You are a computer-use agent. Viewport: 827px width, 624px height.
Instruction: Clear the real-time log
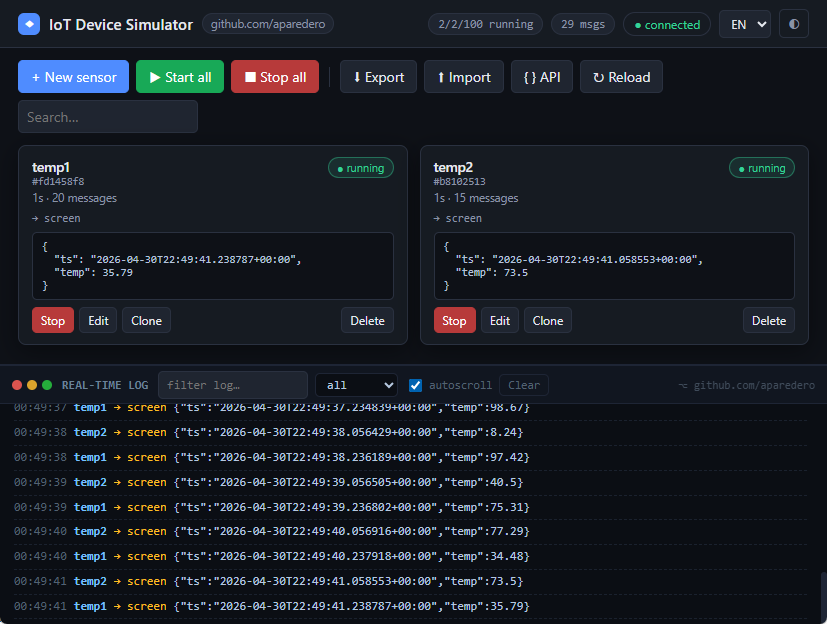tap(524, 385)
